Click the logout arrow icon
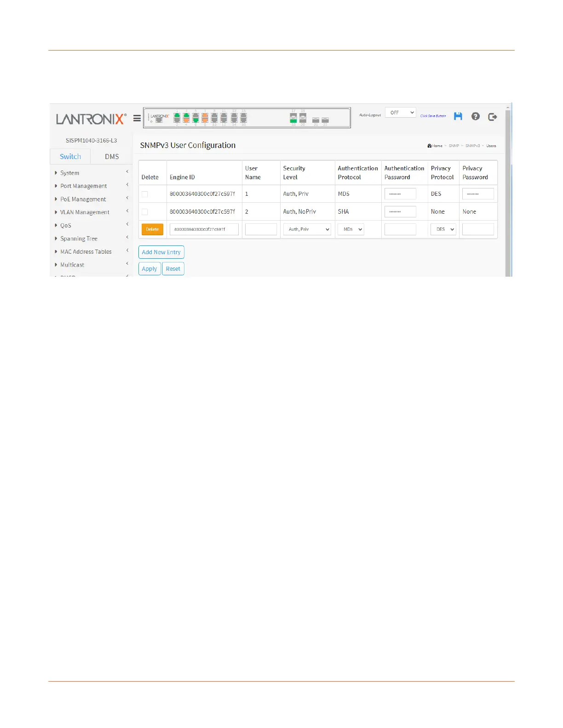Viewport: 563px width, 728px height. point(493,117)
